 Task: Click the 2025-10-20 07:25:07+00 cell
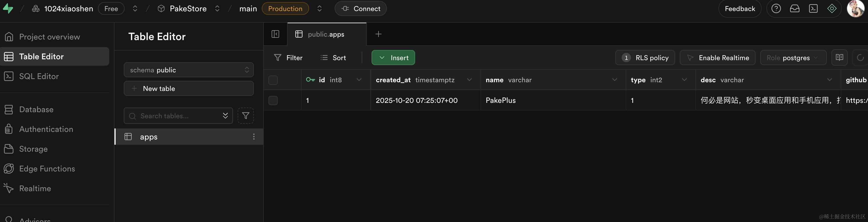coord(426,100)
